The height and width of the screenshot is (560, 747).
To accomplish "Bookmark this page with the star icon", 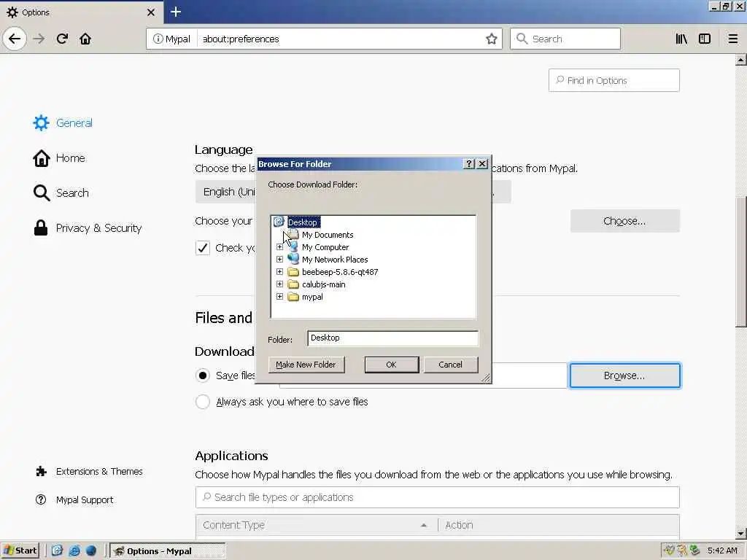I will coord(491,39).
